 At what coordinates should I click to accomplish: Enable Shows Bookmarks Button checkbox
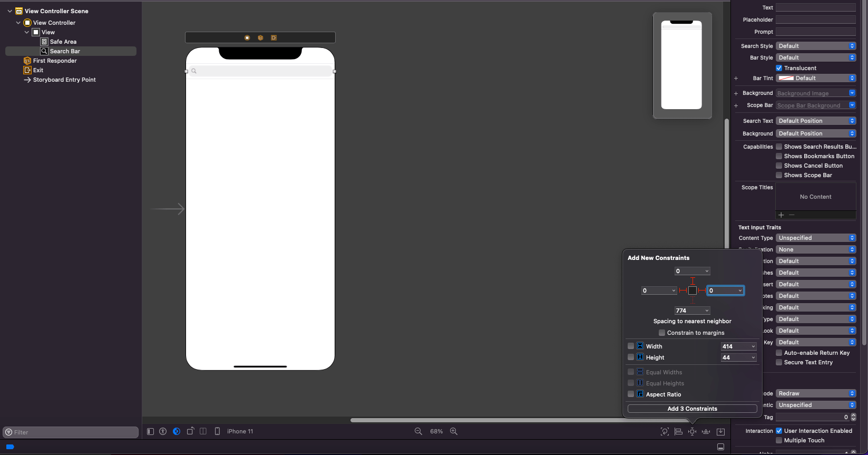[x=779, y=156]
